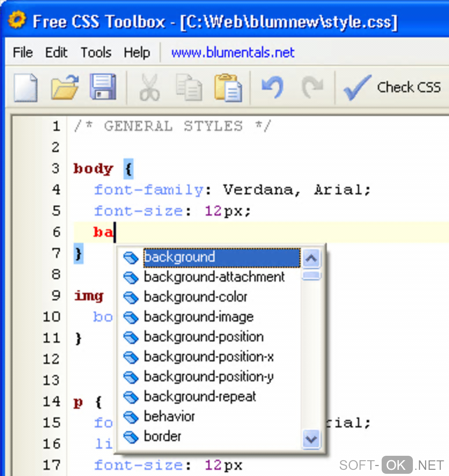The width and height of the screenshot is (449, 476).
Task: Choose background-position-x from the autocomplete list
Action: [x=209, y=357]
